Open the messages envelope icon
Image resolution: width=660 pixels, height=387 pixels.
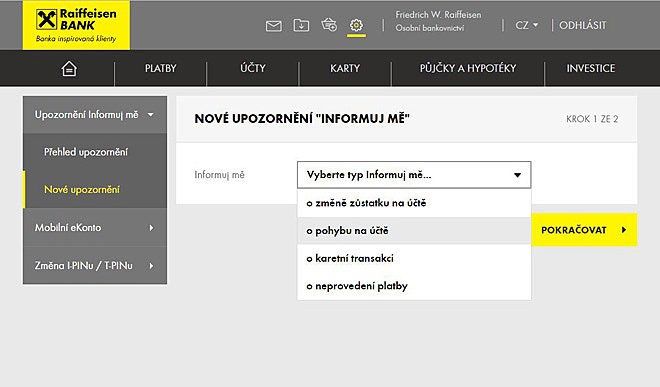point(274,26)
